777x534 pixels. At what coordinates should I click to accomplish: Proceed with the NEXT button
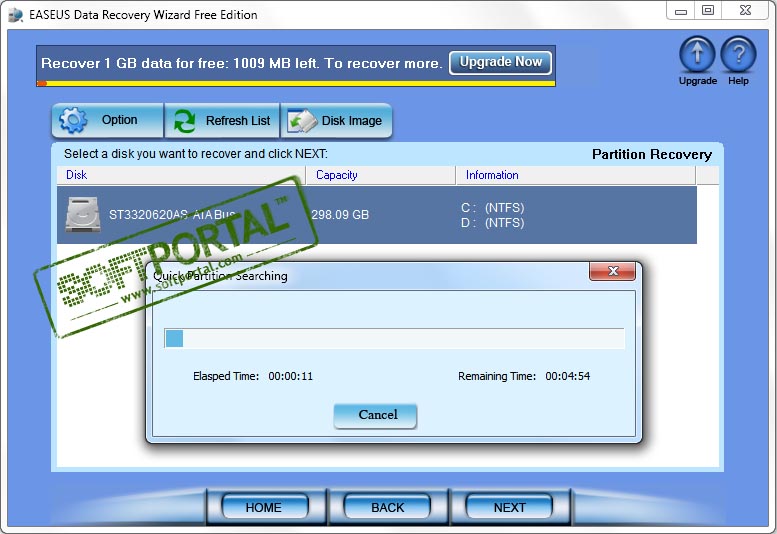(x=509, y=507)
